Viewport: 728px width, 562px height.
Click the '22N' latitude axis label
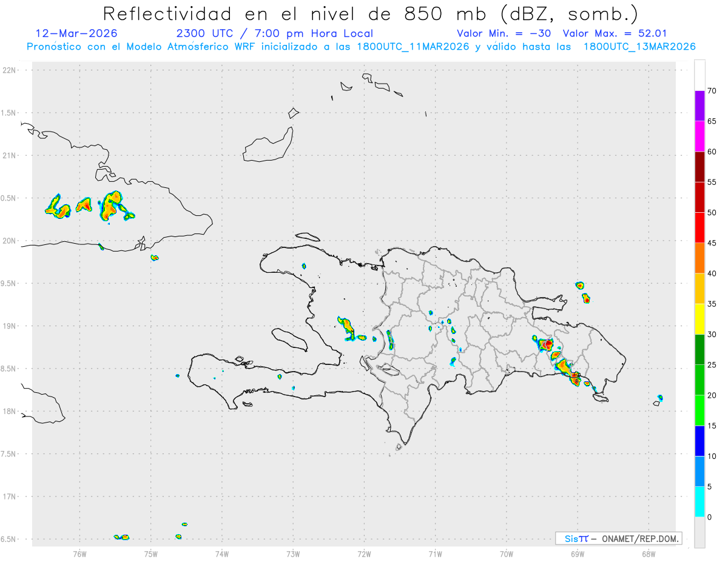tap(10, 70)
